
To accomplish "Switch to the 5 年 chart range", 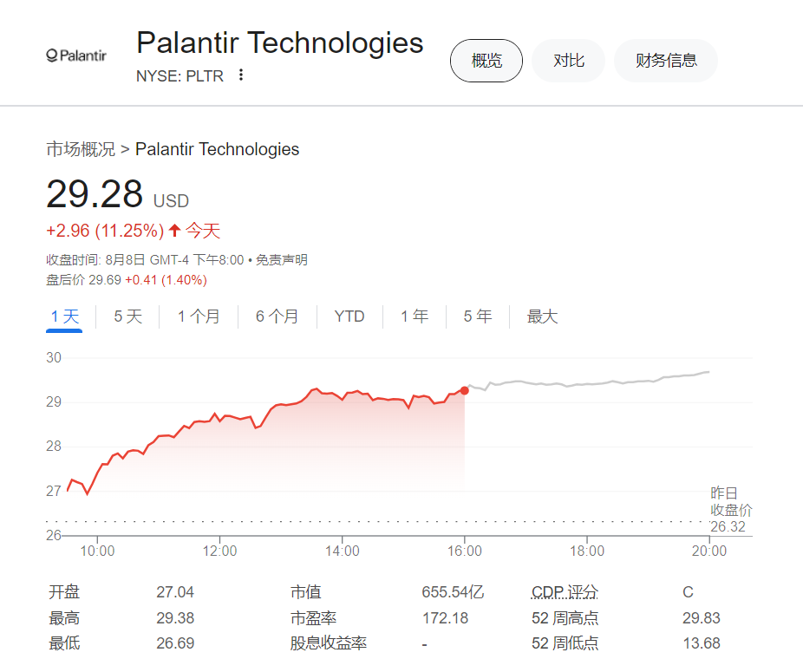I will (477, 316).
